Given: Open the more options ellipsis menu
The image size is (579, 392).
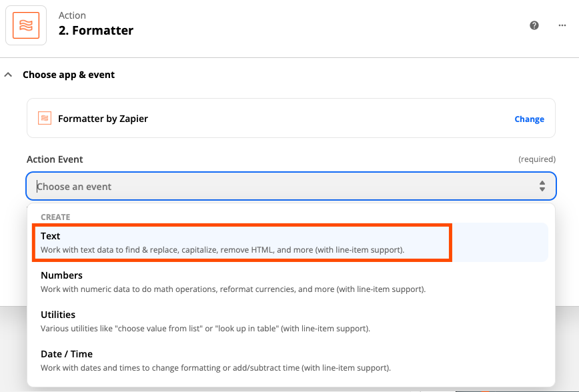Looking at the screenshot, I should [562, 25].
